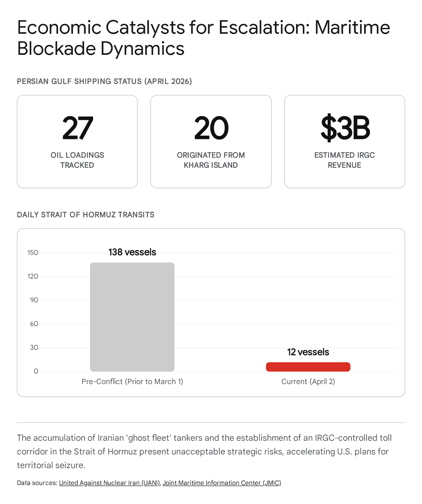422x504 pixels.
Task: Click the "12 vessels" bar label
Action: (308, 352)
